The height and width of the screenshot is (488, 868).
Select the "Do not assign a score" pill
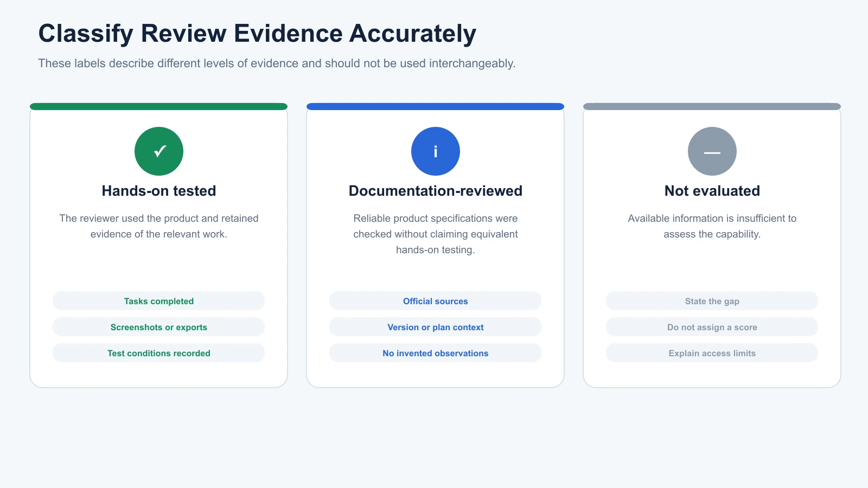pos(712,327)
